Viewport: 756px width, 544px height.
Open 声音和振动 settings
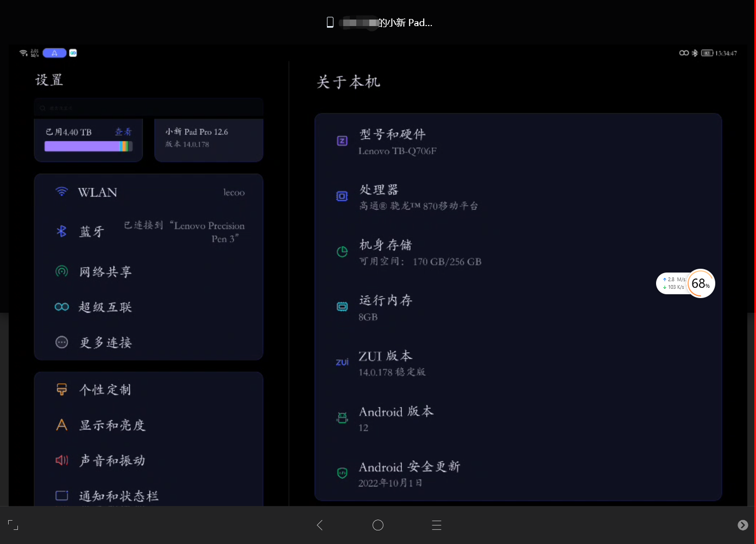coord(149,460)
